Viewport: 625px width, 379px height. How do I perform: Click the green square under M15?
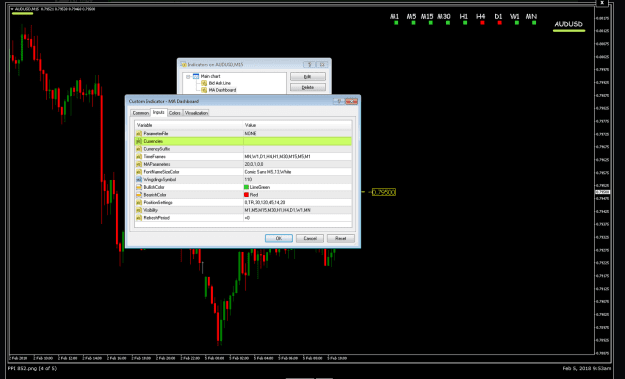coord(430,23)
